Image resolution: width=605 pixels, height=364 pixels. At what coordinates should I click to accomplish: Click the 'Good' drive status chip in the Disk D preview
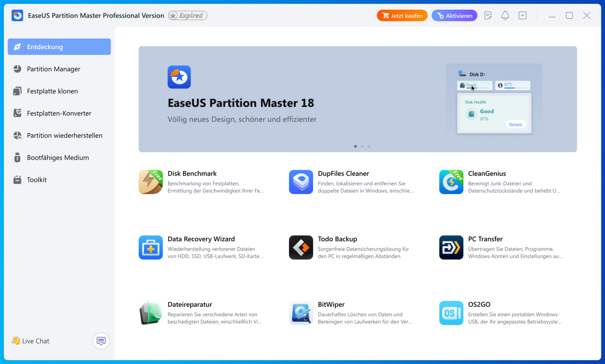pyautogui.click(x=475, y=85)
